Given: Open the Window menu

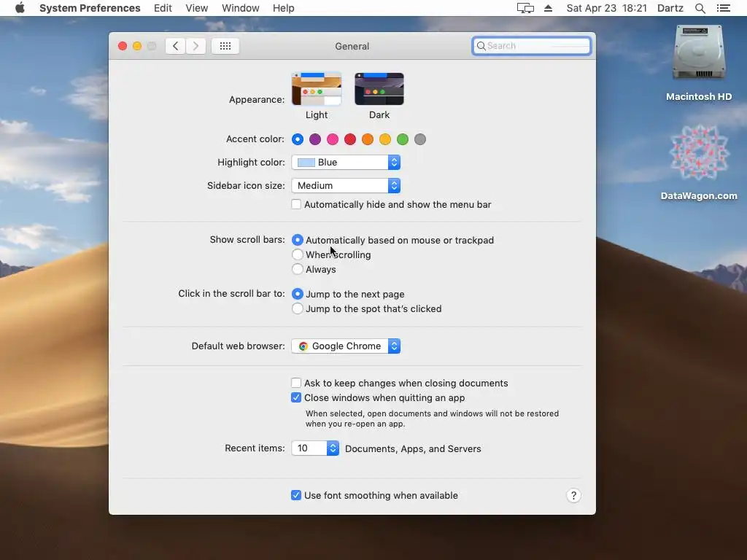Looking at the screenshot, I should (241, 8).
